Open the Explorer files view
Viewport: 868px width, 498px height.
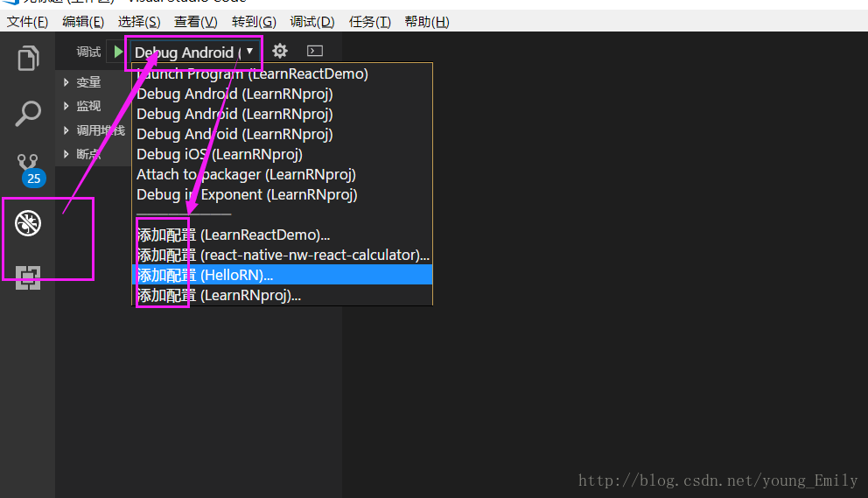point(28,58)
